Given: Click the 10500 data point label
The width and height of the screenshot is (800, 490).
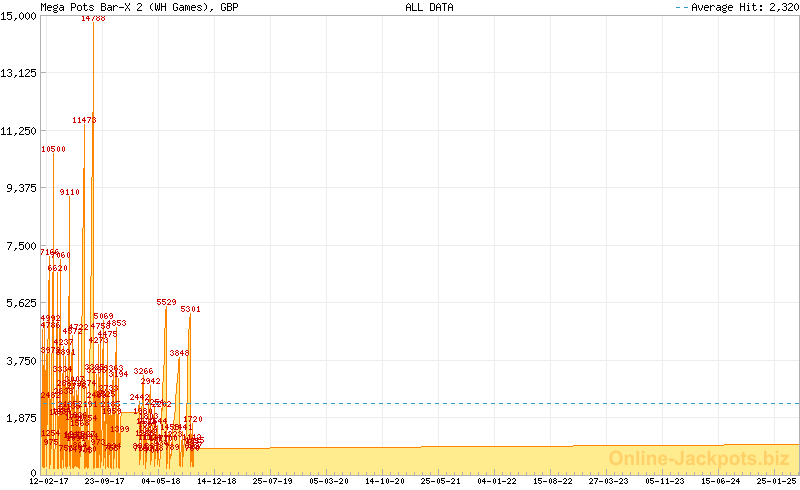Looking at the screenshot, I should 54,149.
